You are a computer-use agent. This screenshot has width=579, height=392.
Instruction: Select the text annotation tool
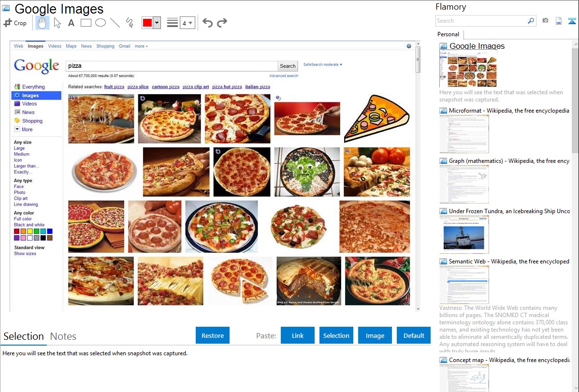click(71, 23)
